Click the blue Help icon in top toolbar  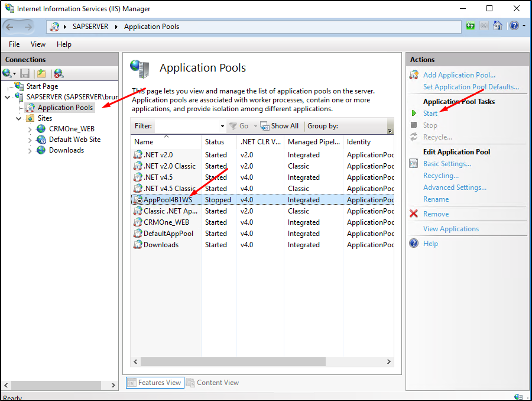514,26
